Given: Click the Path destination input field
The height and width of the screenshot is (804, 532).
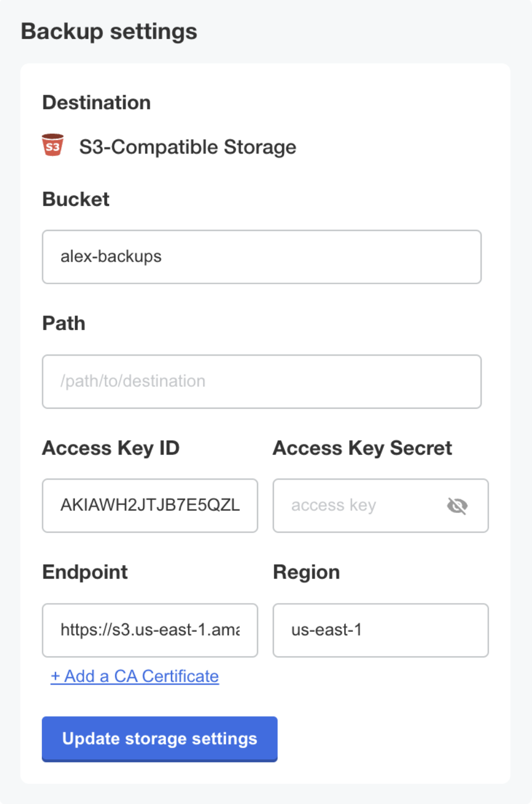Looking at the screenshot, I should (261, 381).
